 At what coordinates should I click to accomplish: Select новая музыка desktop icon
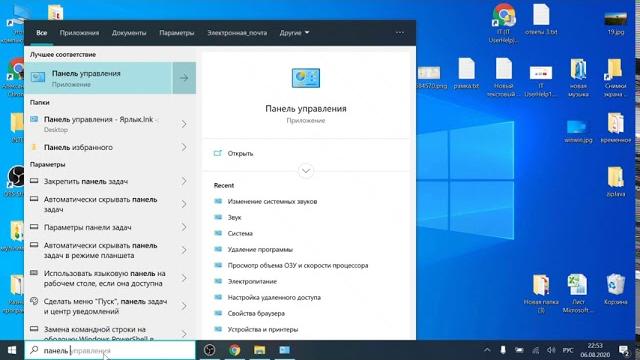(x=578, y=78)
